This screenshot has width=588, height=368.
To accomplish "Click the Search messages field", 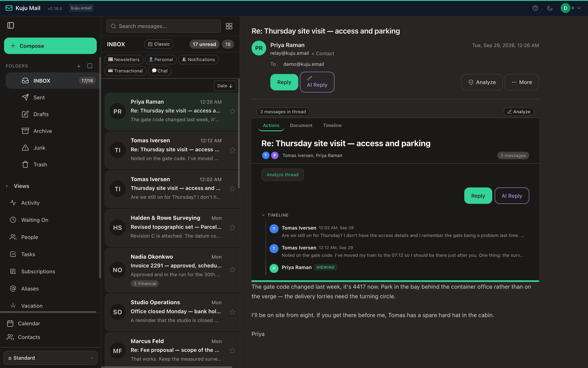I will coord(164,26).
